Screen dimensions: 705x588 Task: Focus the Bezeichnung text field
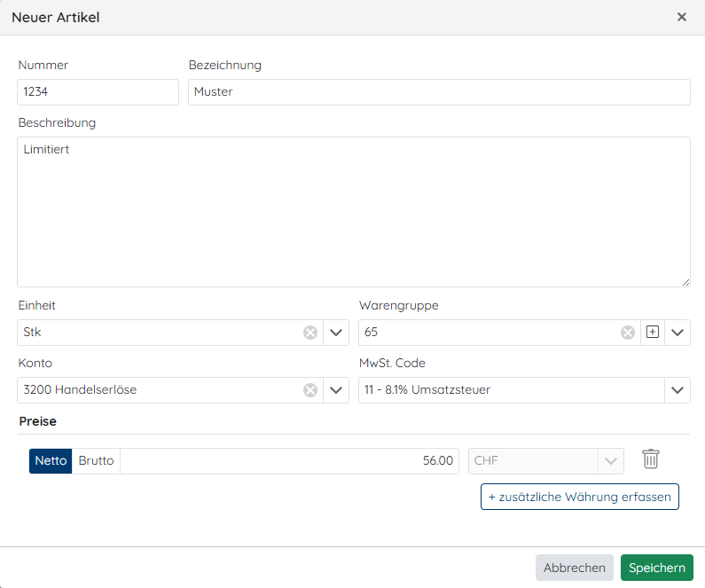pyautogui.click(x=439, y=92)
